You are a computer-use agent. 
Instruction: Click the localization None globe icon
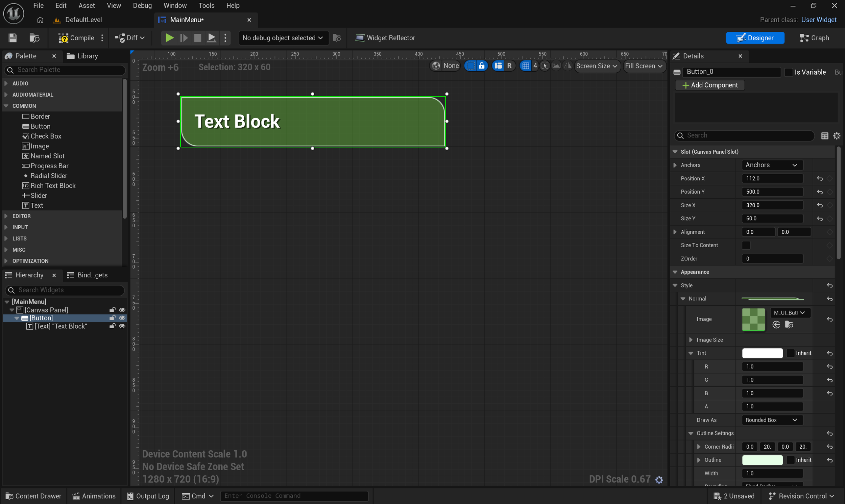pyautogui.click(x=436, y=66)
